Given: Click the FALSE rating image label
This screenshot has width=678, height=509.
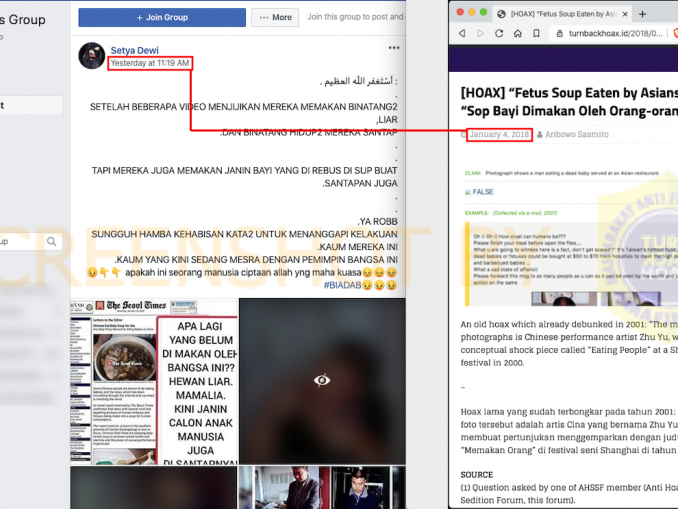Looking at the screenshot, I should pos(479,192).
